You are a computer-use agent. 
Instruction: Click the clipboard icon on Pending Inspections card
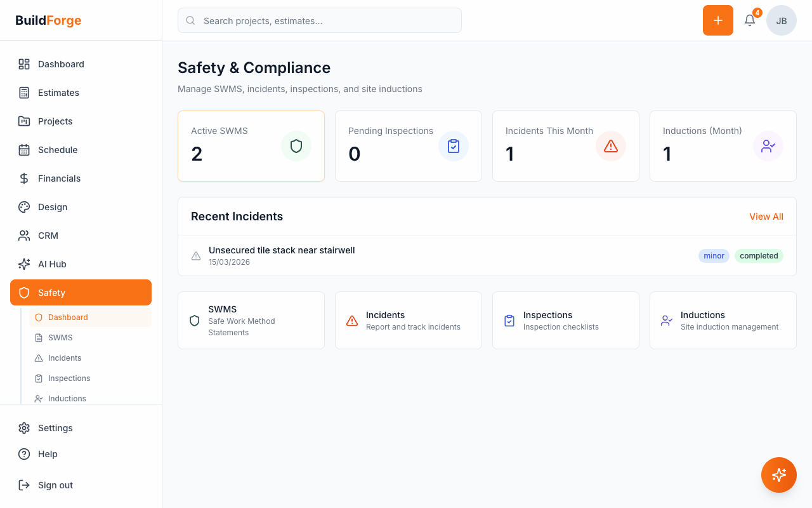454,145
